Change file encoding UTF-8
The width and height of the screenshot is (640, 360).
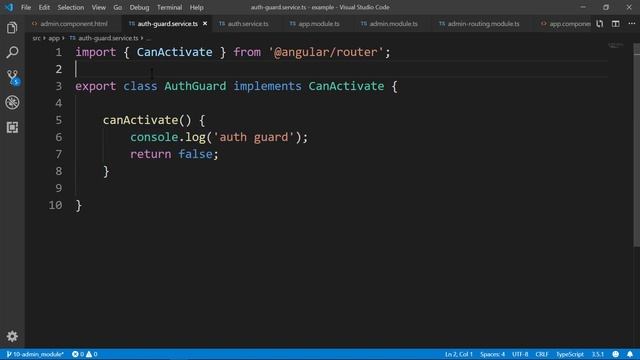(520, 354)
